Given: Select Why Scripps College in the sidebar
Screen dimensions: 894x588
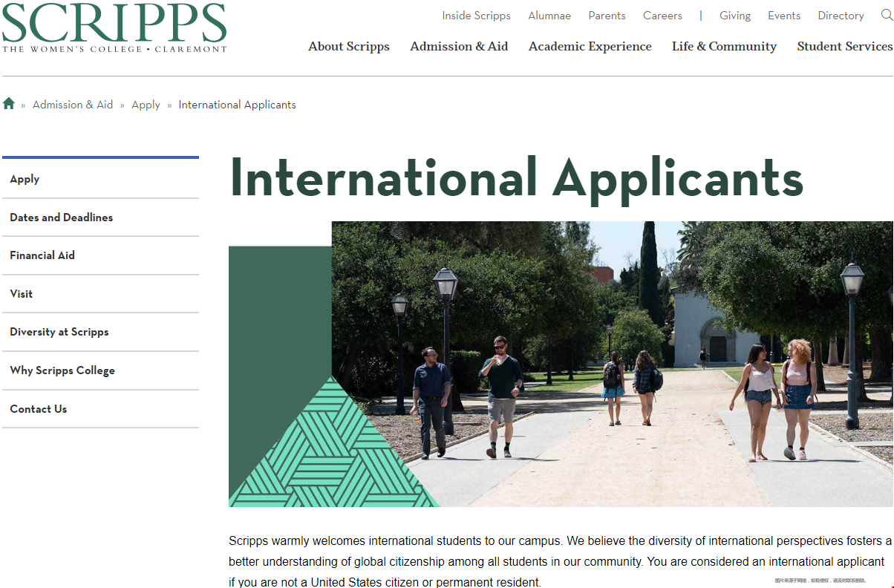Looking at the screenshot, I should (x=100, y=370).
